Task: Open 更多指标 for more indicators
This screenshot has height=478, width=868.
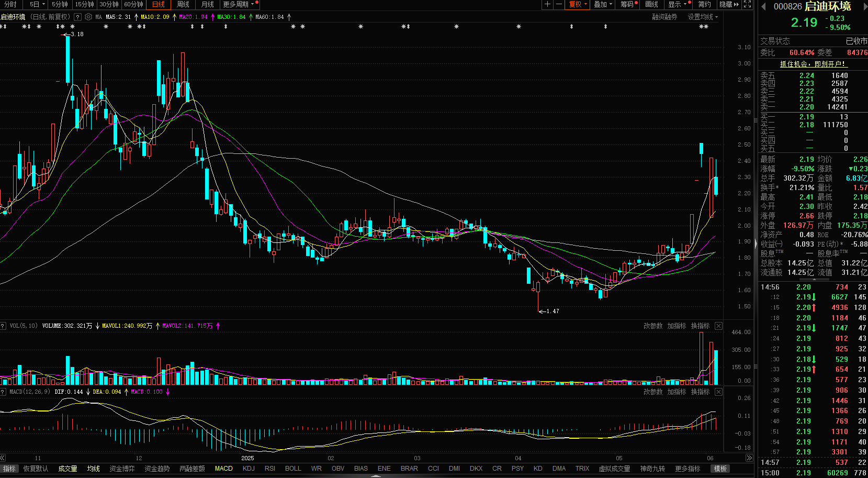Action: click(687, 469)
